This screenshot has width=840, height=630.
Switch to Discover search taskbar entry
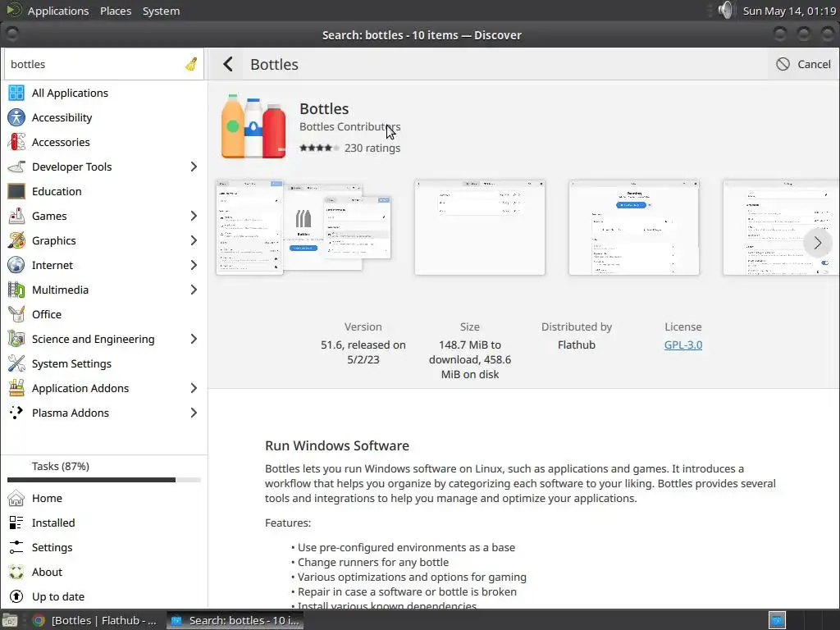click(x=235, y=620)
